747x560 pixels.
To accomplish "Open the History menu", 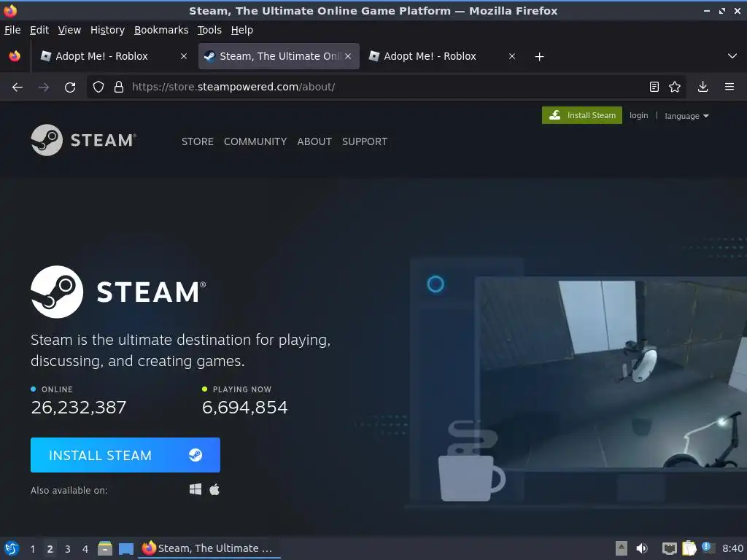I will tap(108, 30).
